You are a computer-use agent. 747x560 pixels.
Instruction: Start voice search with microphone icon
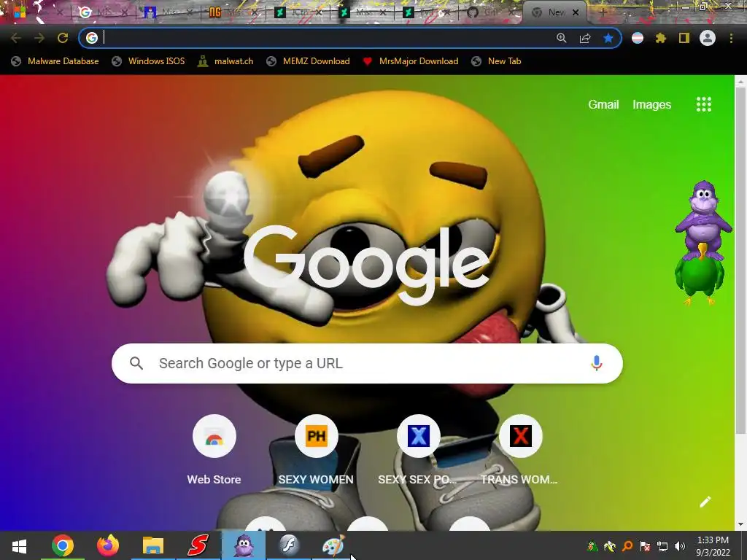pos(597,363)
